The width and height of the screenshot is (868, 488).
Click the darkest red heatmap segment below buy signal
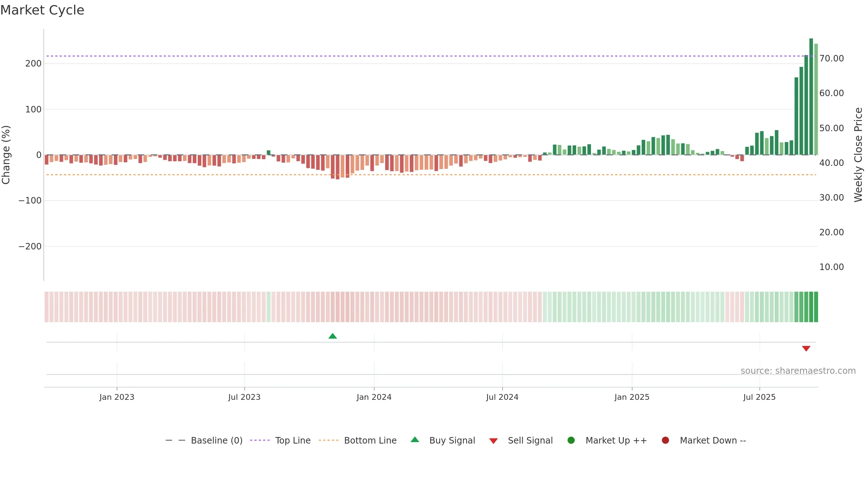(338, 307)
